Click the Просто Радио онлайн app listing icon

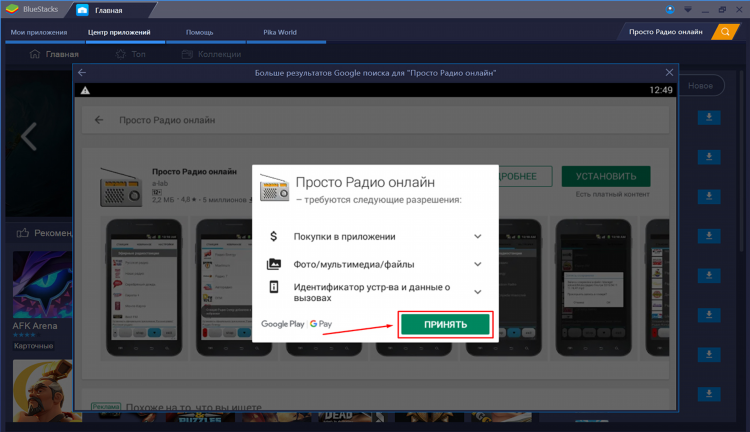pyautogui.click(x=121, y=188)
